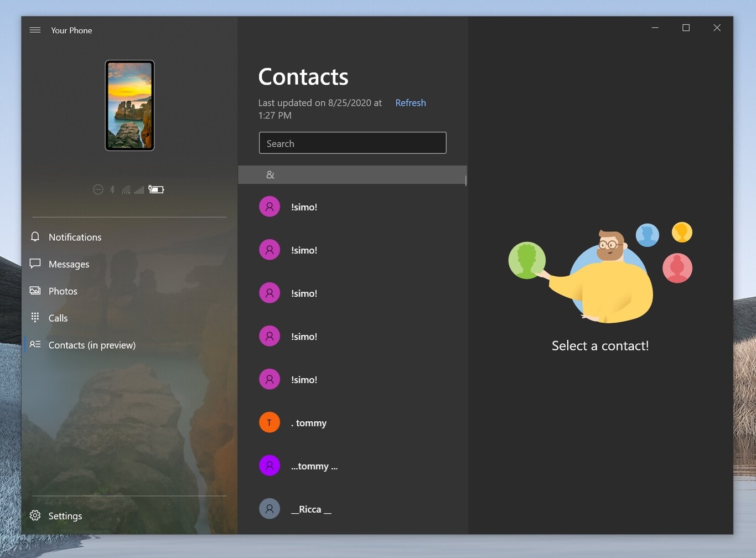Select the contact named '. tommy'
This screenshot has width=756, height=558.
[x=309, y=422]
